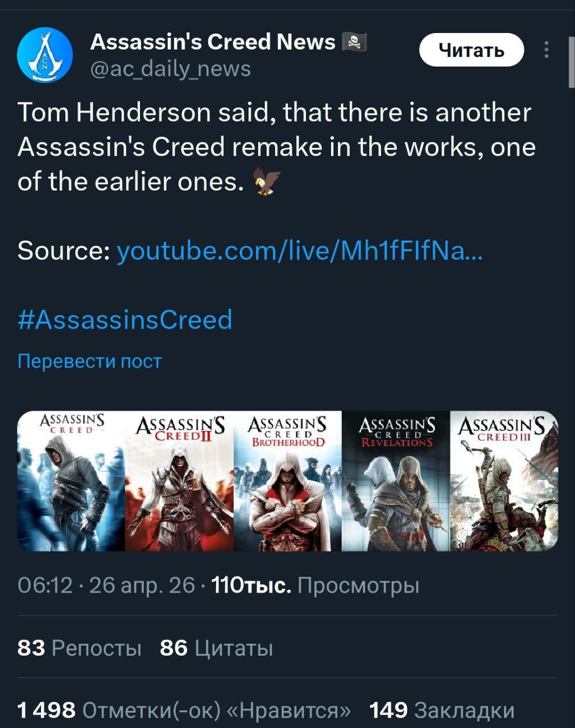
Task: Open the @ac_daily_news handle
Action: 170,69
